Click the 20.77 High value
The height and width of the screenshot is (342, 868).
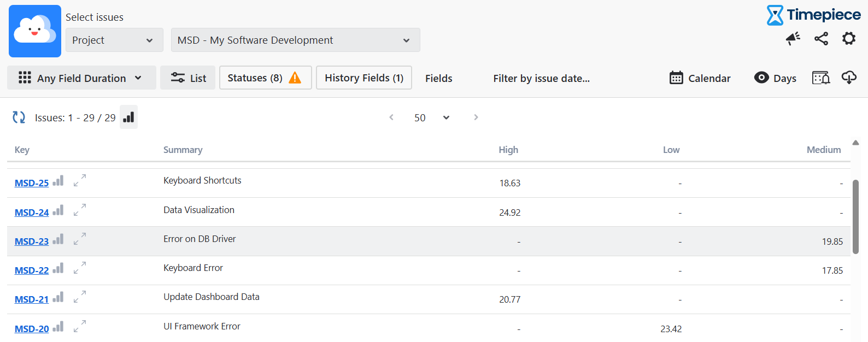[x=510, y=299]
